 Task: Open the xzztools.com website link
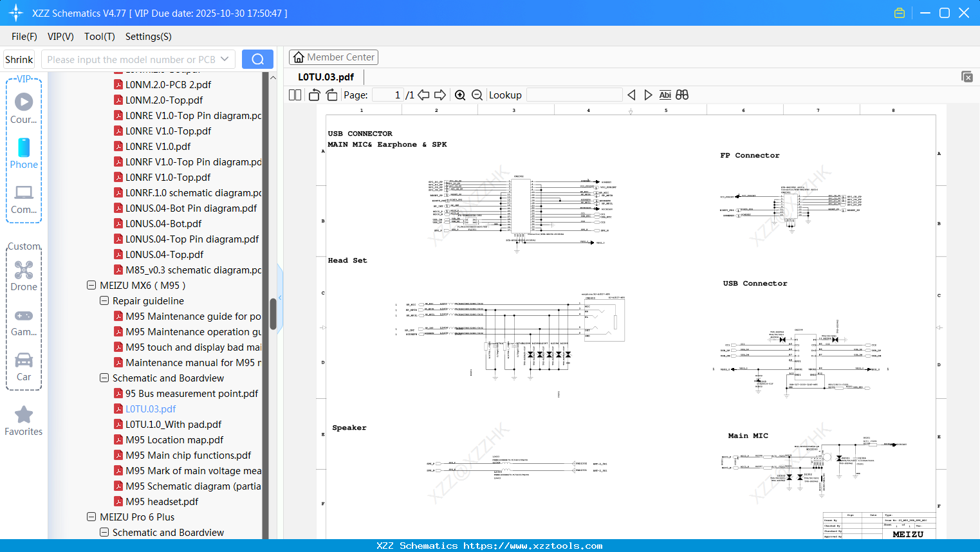coord(533,546)
